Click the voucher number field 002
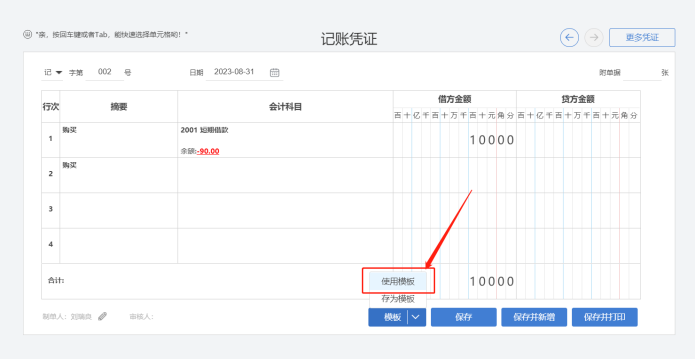This screenshot has height=360, width=696. tap(105, 72)
